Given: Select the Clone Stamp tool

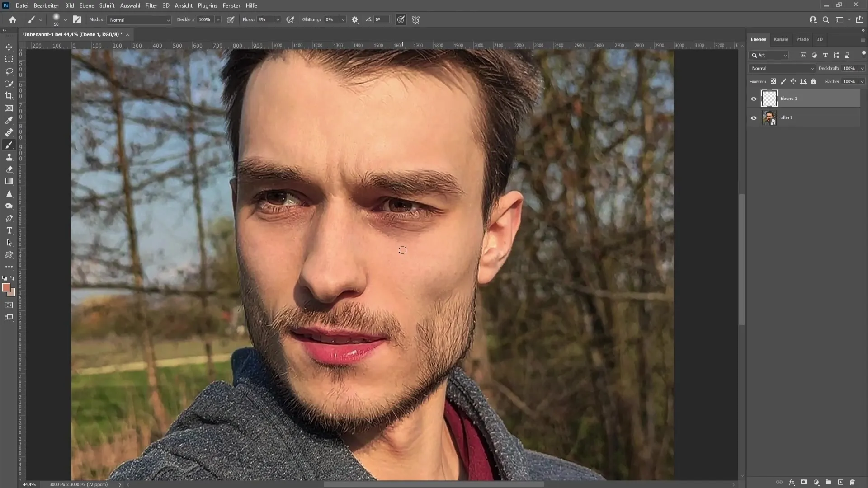Looking at the screenshot, I should pyautogui.click(x=9, y=156).
